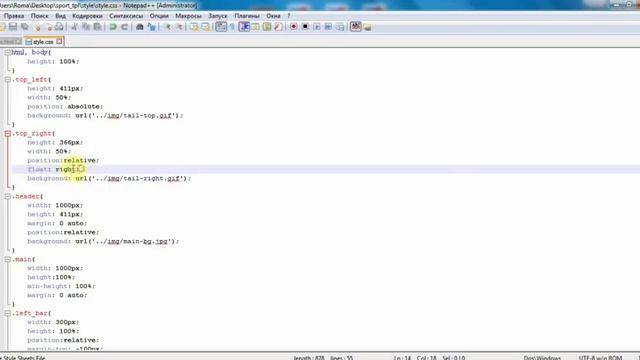Toggle the Indent Guide toolbar button
The height and width of the screenshot is (360, 640).
pyautogui.click(x=244, y=27)
